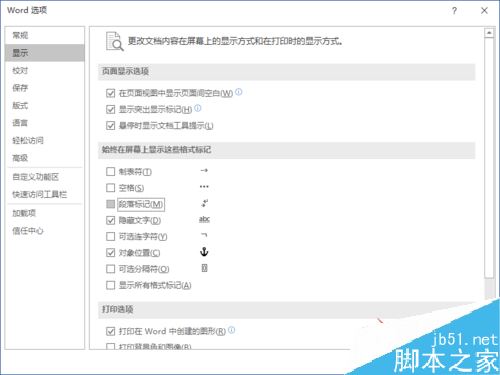Select the 显示 category in sidebar
Image resolution: width=500 pixels, height=375 pixels.
(x=45, y=53)
